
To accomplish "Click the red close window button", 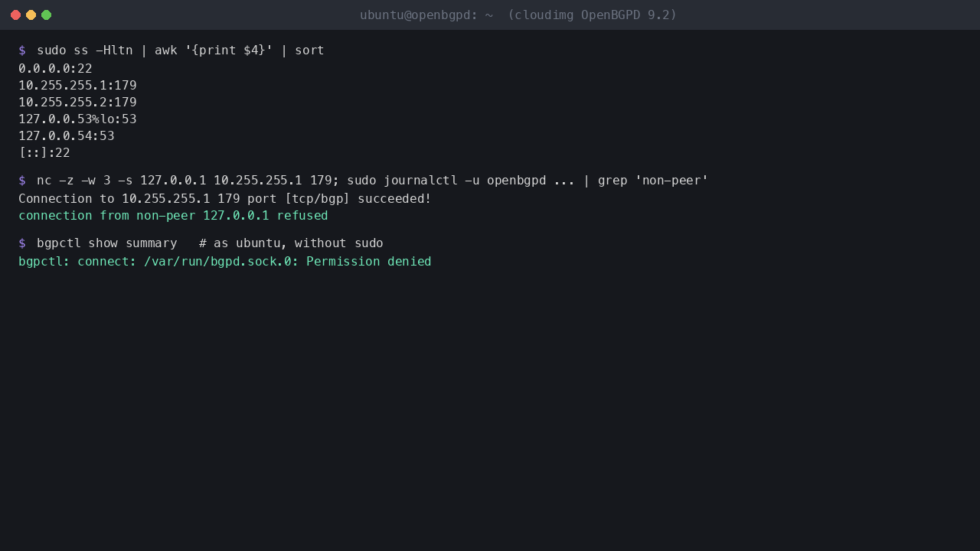I will pos(15,15).
